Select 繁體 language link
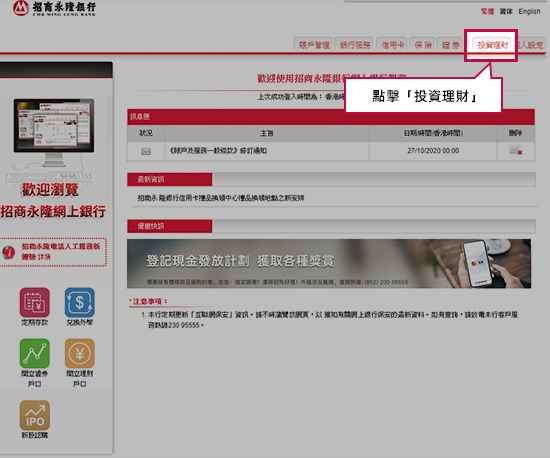This screenshot has height=458, width=550. coord(487,11)
